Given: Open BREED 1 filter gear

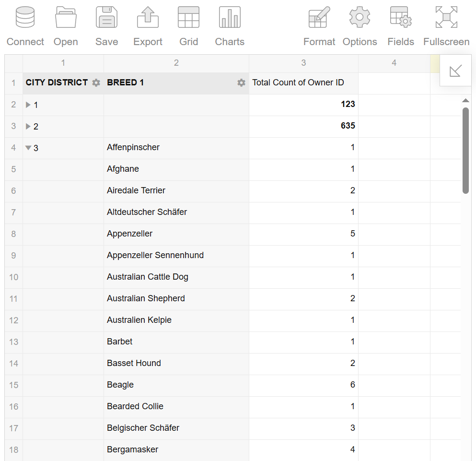Looking at the screenshot, I should pos(241,83).
